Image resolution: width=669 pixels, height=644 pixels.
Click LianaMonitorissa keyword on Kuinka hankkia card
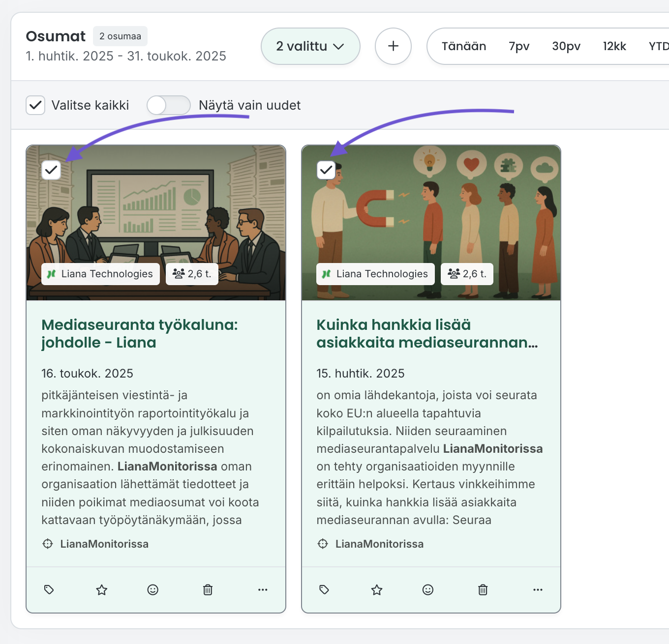point(379,544)
